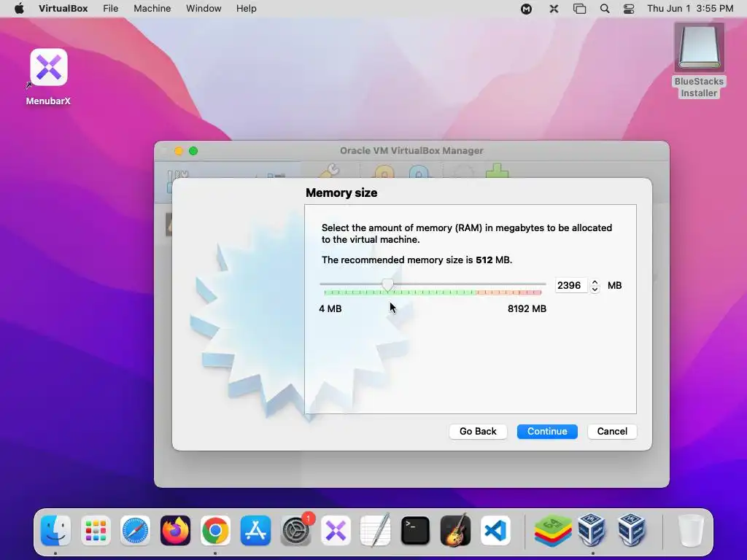Launch Safari from the Dock
Viewport: 747px width, 560px height.
pos(135,530)
